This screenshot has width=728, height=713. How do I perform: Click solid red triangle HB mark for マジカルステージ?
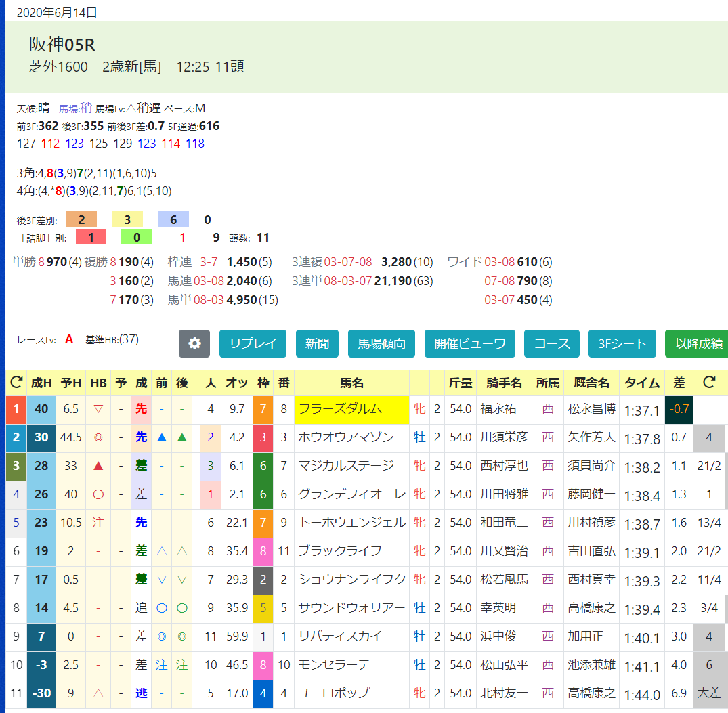98,466
